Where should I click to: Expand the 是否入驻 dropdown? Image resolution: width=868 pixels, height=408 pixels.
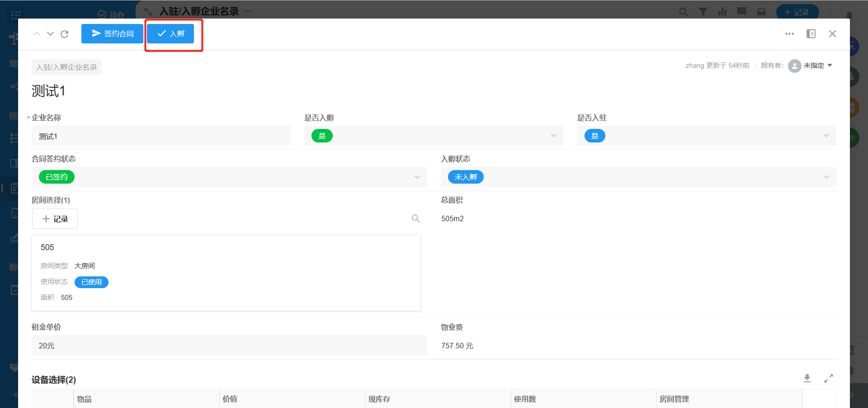(x=826, y=136)
